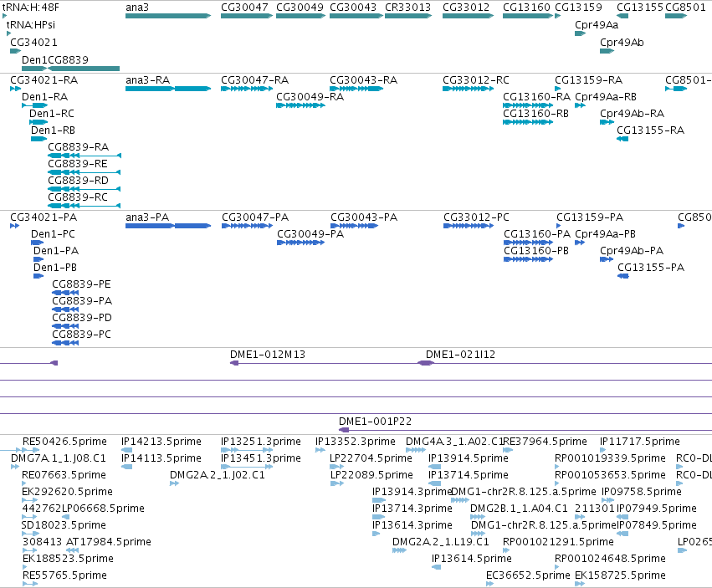Select the RE50426.5prime EST label

[64, 442]
